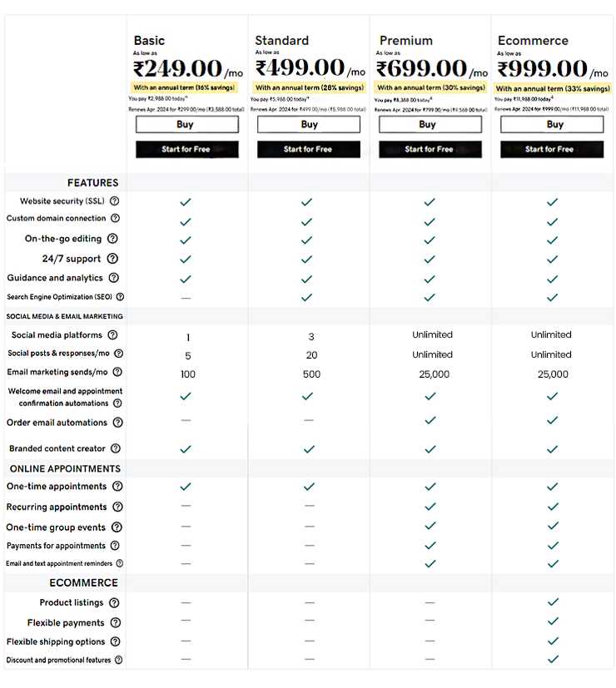Select Start for Free for the Standard plan

coord(308,150)
